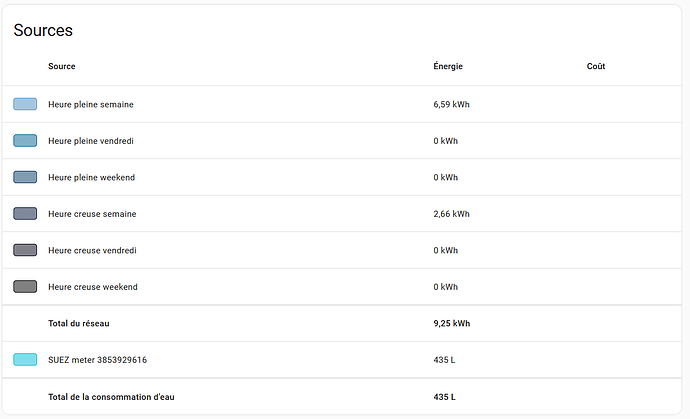Screen dimensions: 690x419
Task: Open the Heure creuse weekend source
Action: coord(93,287)
